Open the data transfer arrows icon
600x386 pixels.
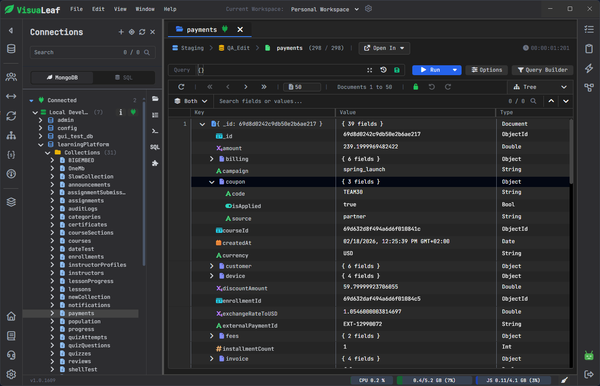click(x=11, y=96)
